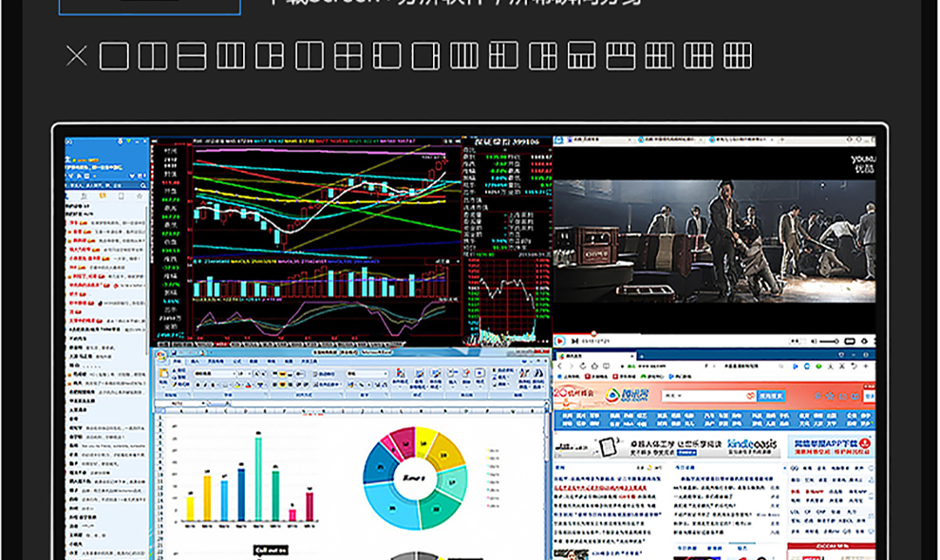Choose the four equal vertical columns layout
This screenshot has width=940, height=560.
[464, 56]
